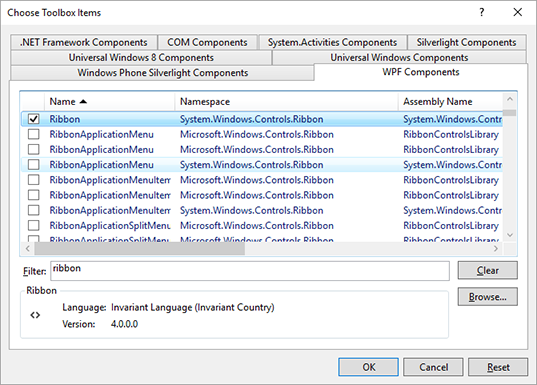Check System.Windows RibbonApplicationMenuItem checkbox
The height and width of the screenshot is (385, 537).
click(34, 210)
